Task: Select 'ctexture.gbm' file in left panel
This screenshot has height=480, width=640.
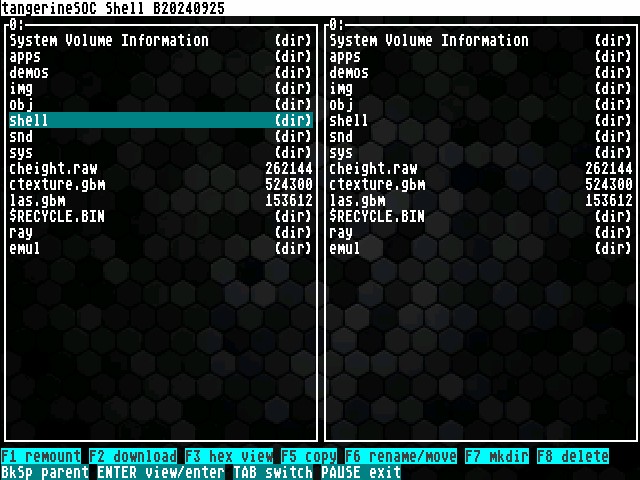Action: click(161, 184)
